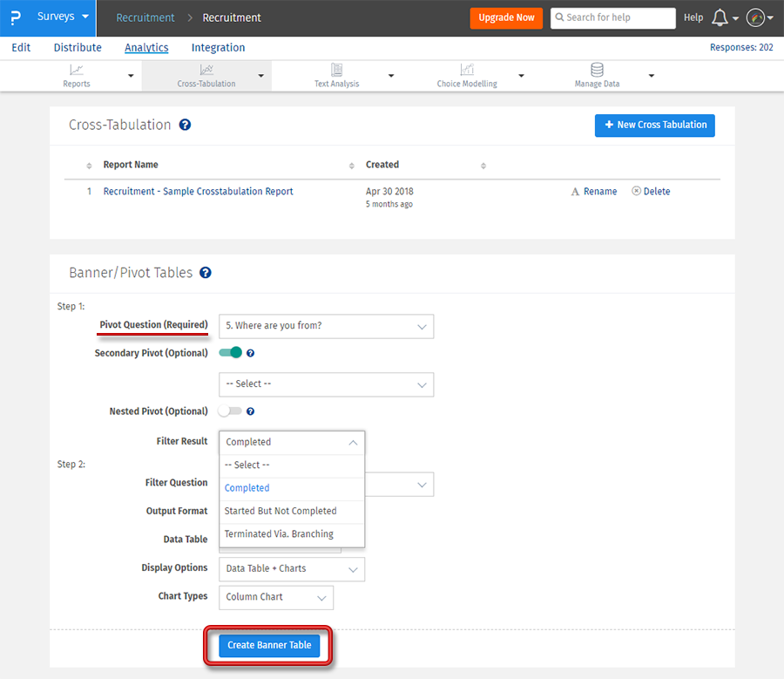The width and height of the screenshot is (784, 679).
Task: Open the Choice Modelling tool
Action: (467, 75)
